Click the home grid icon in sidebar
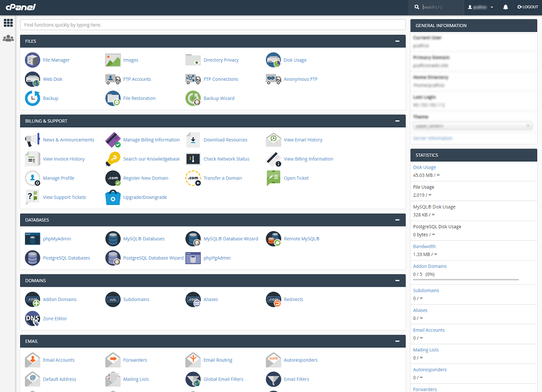Screen dimensions: 542x392 click(x=8, y=23)
